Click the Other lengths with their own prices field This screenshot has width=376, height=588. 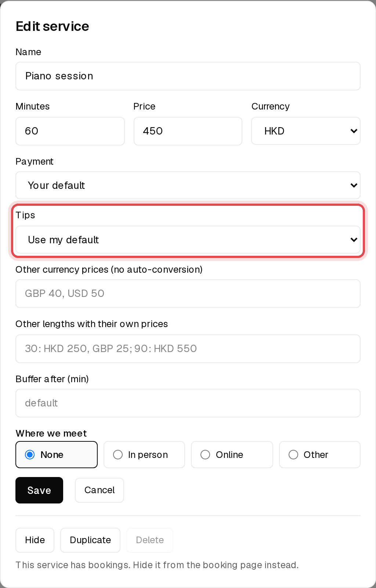[x=188, y=349]
